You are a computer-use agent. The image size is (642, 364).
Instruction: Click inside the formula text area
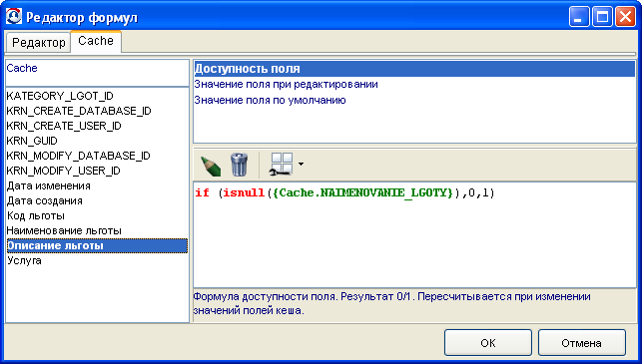click(414, 235)
